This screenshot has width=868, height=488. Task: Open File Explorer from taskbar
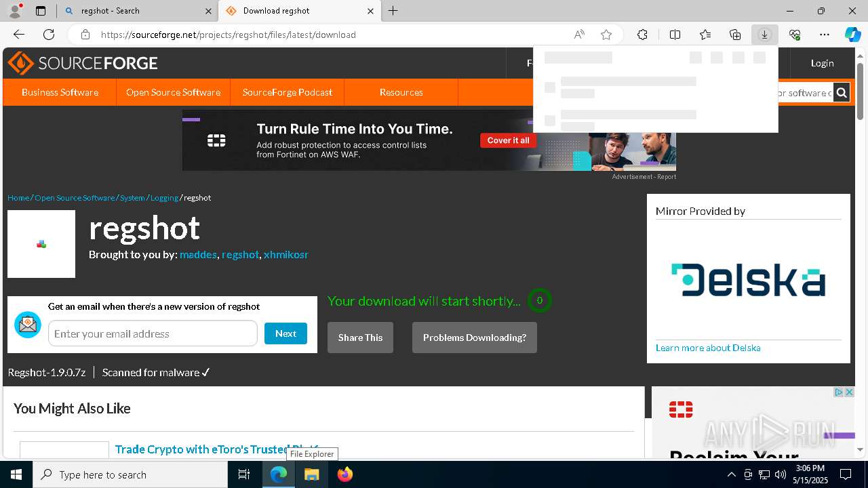tap(312, 474)
